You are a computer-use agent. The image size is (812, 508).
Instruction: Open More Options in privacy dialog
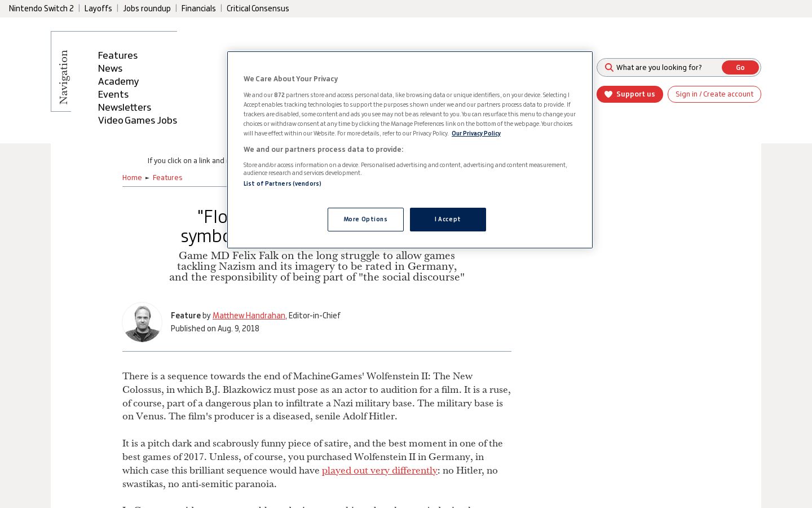365,220
